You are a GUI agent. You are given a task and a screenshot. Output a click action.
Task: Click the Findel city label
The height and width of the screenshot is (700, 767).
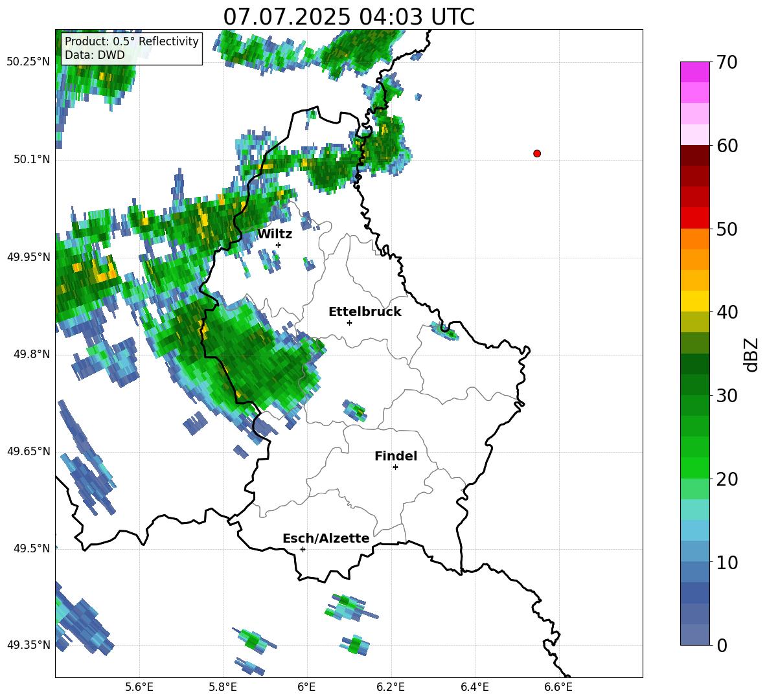(396, 456)
